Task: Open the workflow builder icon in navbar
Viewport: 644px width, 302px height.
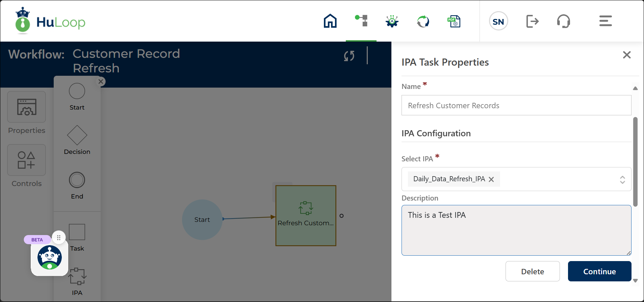Action: pyautogui.click(x=361, y=21)
